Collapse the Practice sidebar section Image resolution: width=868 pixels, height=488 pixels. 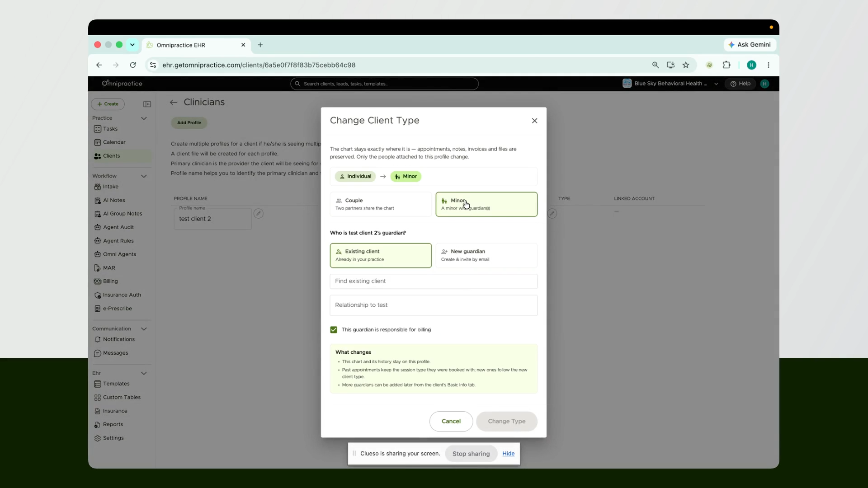click(x=144, y=118)
